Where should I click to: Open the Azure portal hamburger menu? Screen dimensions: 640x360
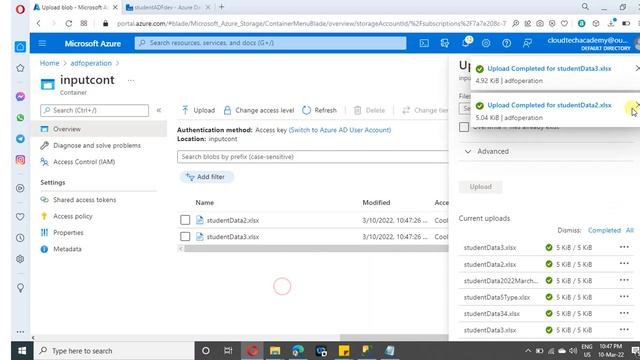(42, 43)
